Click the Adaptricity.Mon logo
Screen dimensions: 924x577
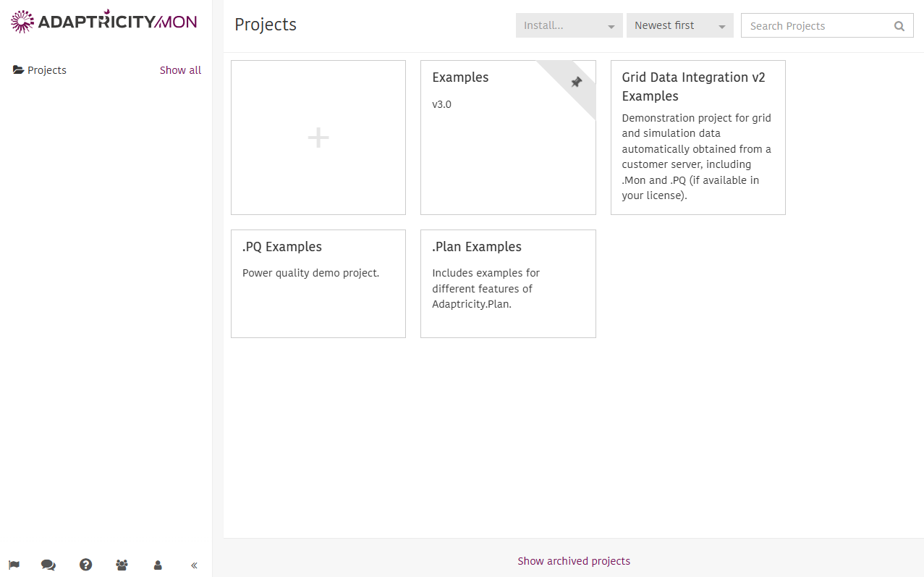coord(103,22)
